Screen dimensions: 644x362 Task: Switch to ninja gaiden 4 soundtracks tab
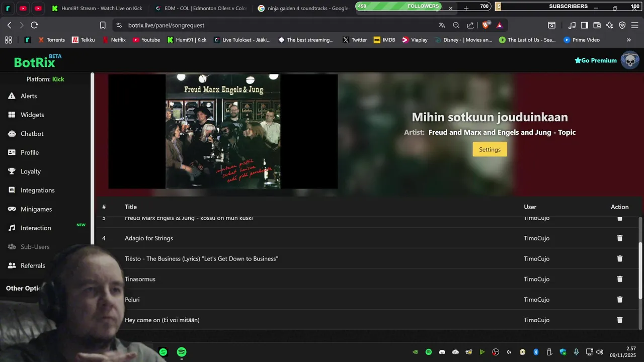click(x=303, y=9)
